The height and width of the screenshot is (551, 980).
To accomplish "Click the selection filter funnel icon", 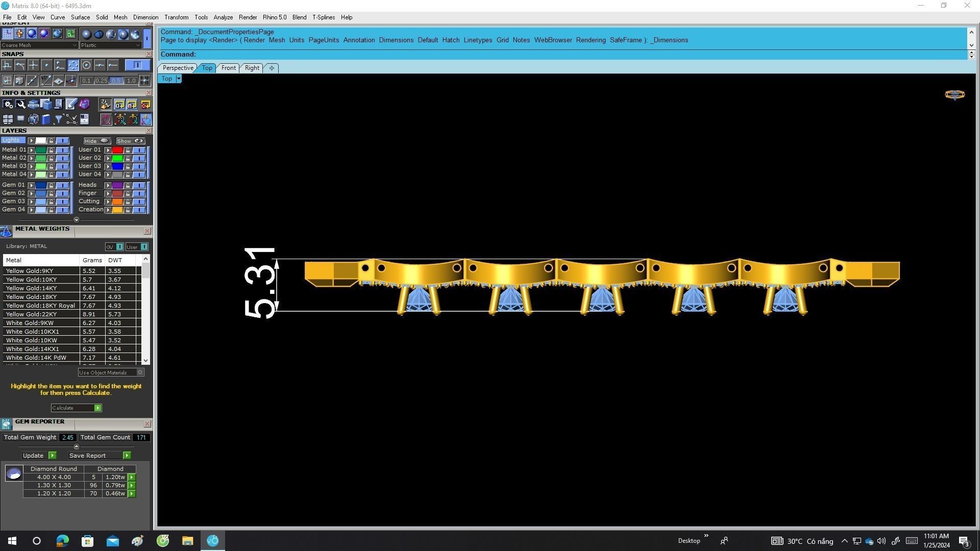I will [x=58, y=119].
